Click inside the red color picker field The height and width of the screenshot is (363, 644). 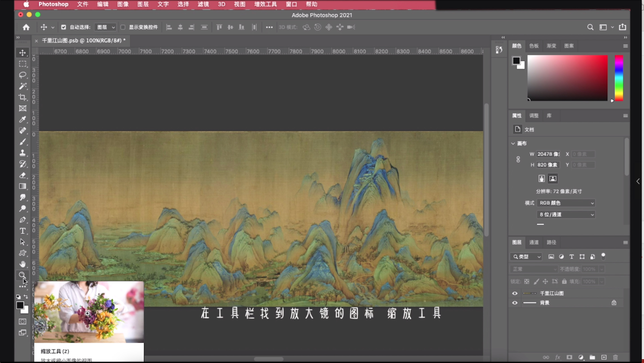(567, 78)
